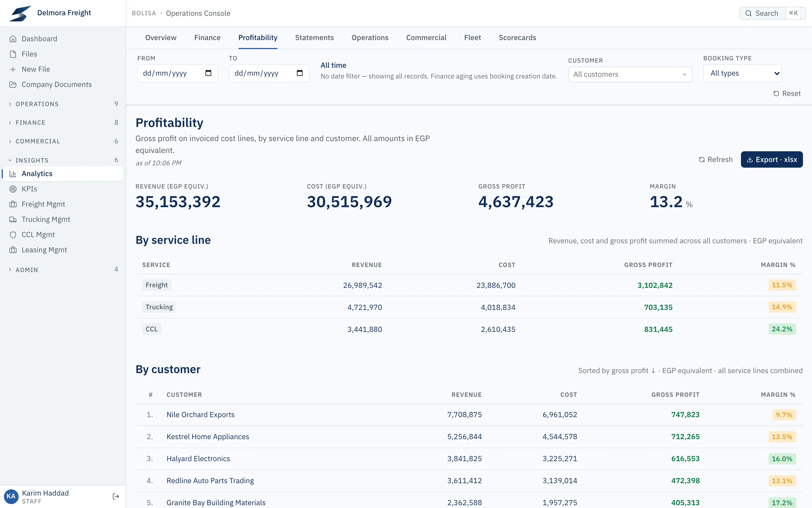Switch to the Overview tab

click(x=161, y=38)
